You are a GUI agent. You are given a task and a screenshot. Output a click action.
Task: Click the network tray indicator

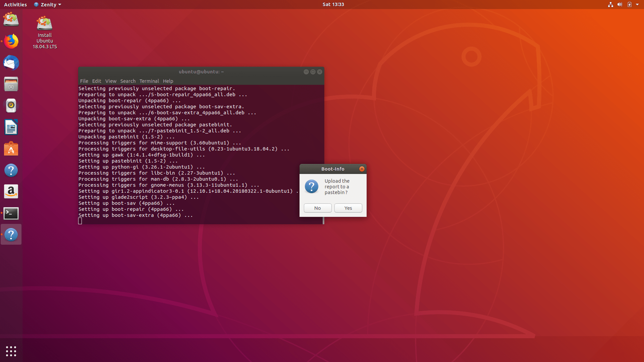[x=610, y=4]
